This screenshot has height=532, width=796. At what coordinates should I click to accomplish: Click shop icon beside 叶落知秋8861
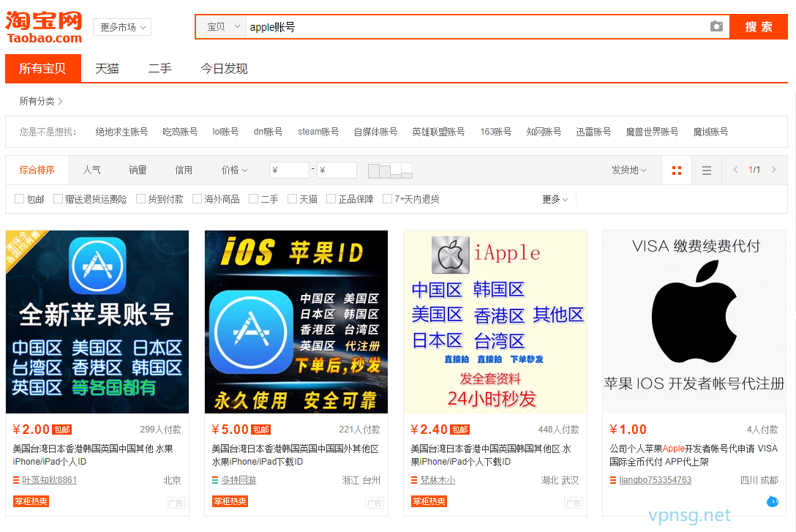(16, 480)
